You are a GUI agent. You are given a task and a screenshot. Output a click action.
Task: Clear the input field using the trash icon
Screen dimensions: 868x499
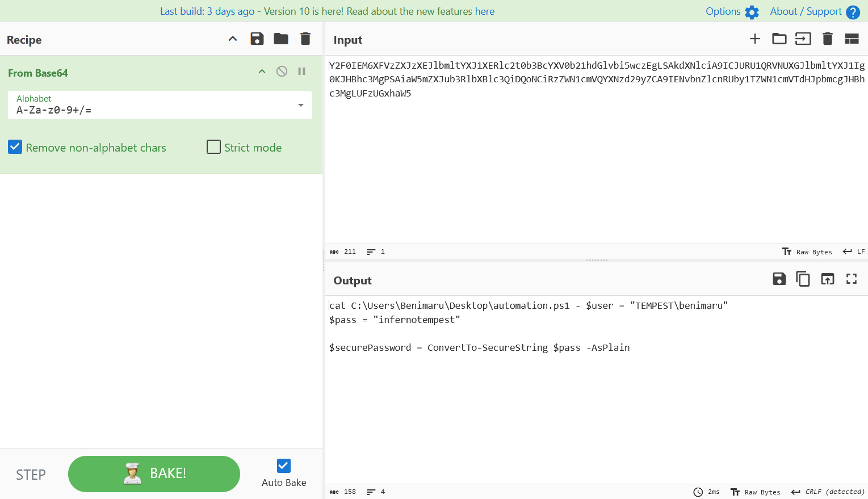pyautogui.click(x=827, y=39)
